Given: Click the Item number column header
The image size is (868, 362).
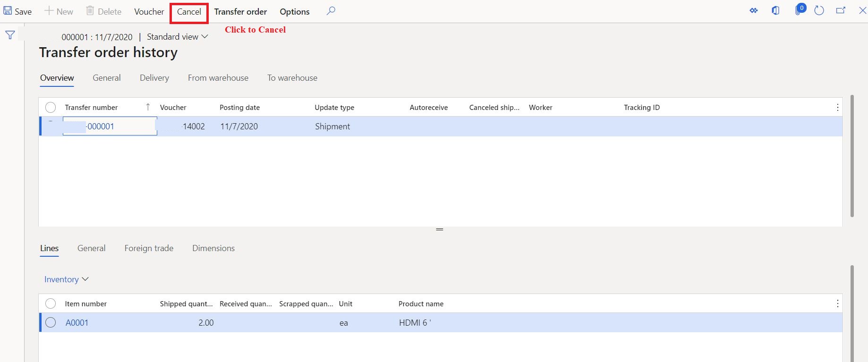Looking at the screenshot, I should tap(86, 304).
